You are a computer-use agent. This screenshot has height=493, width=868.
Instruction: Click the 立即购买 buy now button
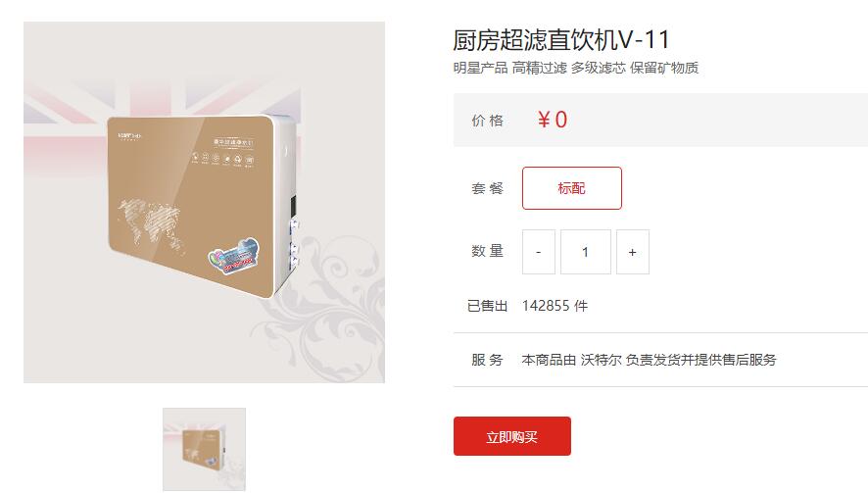coord(512,436)
